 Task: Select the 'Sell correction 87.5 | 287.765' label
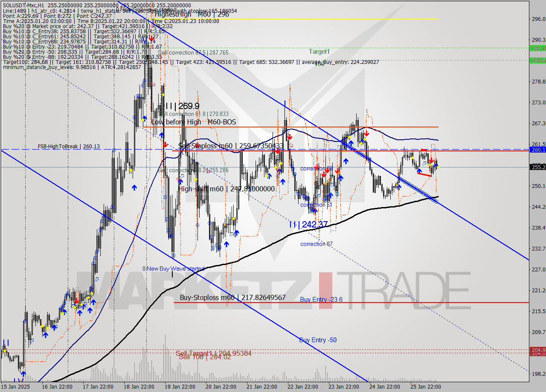point(193,53)
